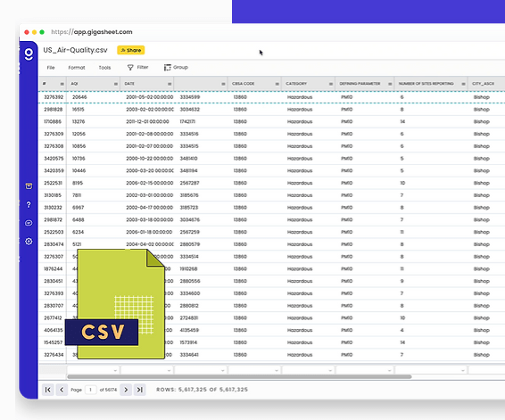Click the Gigasheet logo in the sidebar
This screenshot has height=420, width=505.
click(x=29, y=54)
